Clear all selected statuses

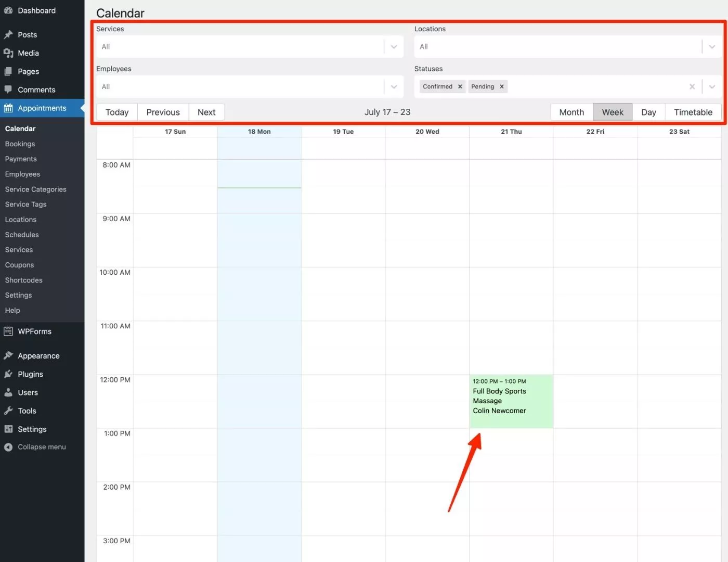pyautogui.click(x=692, y=87)
